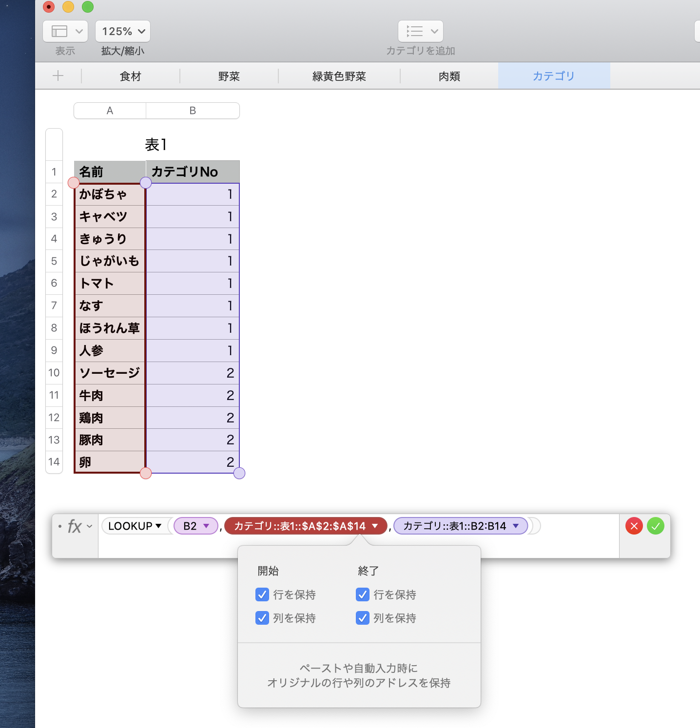Viewport: 700px width, 728px height.
Task: Open the 125% zoom dropdown
Action: [123, 31]
